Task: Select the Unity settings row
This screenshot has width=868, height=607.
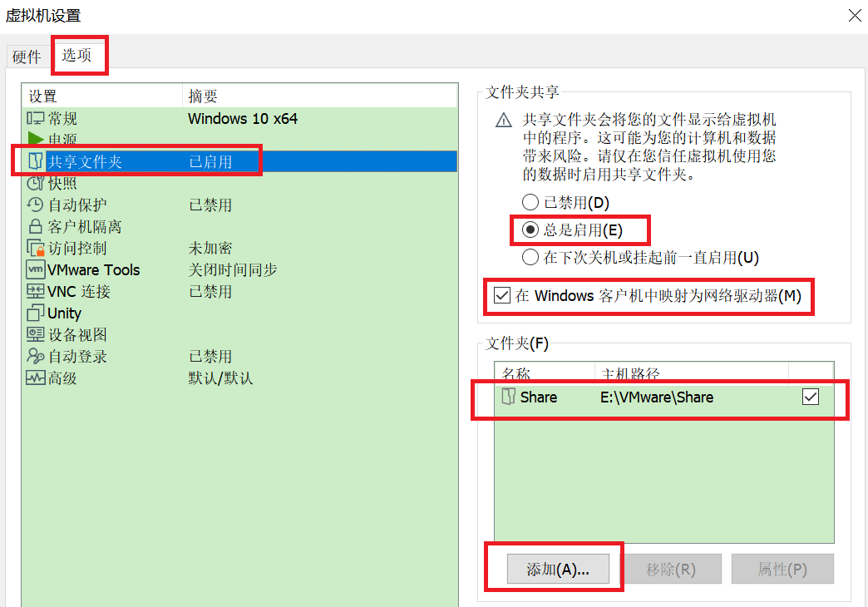Action: [x=239, y=313]
